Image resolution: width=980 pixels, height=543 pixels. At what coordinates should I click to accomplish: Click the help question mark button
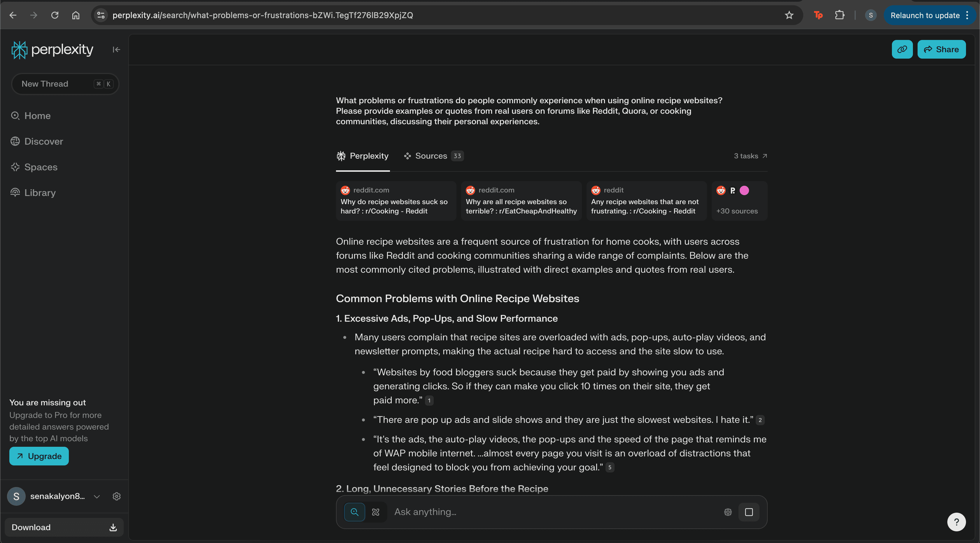[x=956, y=522]
